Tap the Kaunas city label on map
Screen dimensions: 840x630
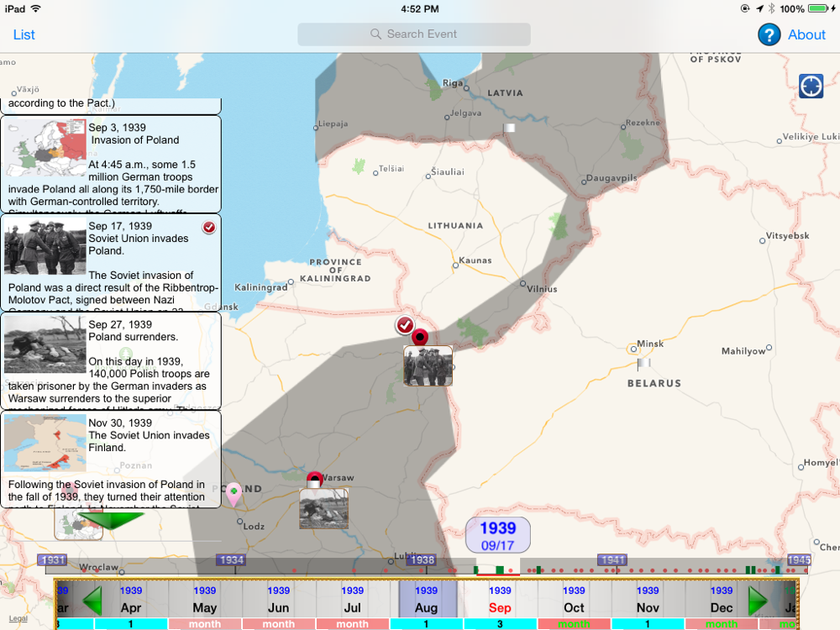click(475, 260)
